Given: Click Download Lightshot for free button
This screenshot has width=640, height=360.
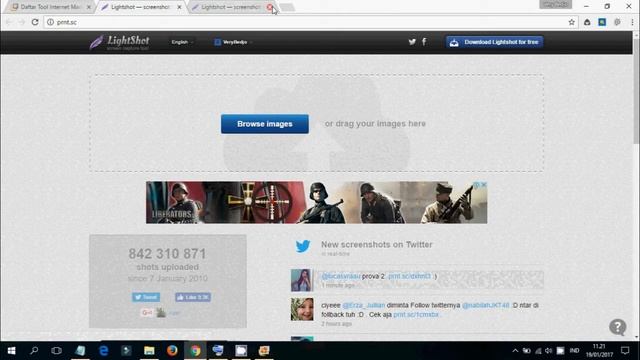Looking at the screenshot, I should (x=494, y=42).
